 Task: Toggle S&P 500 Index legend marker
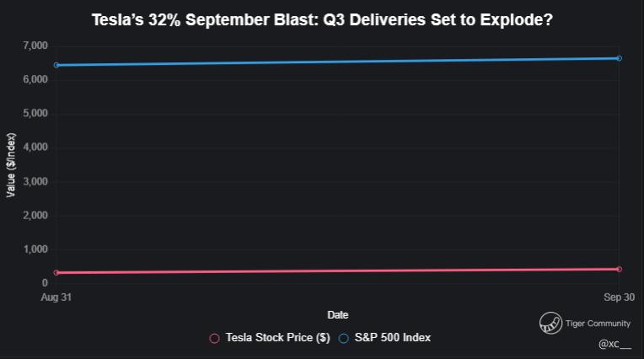point(343,338)
